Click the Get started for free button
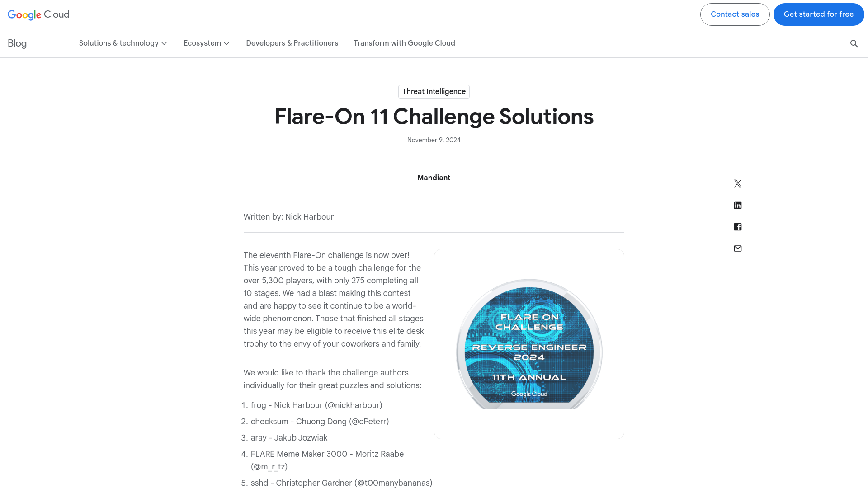868x488 pixels. (819, 14)
